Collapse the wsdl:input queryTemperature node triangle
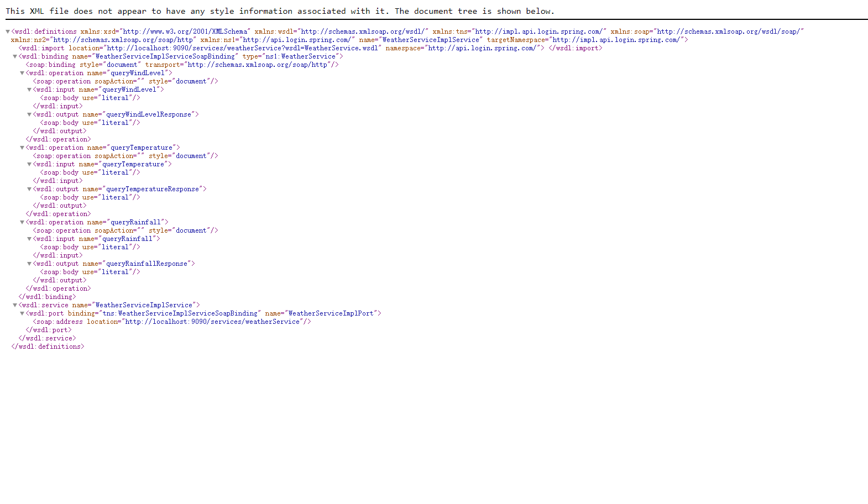This screenshot has width=868, height=504. (x=29, y=164)
